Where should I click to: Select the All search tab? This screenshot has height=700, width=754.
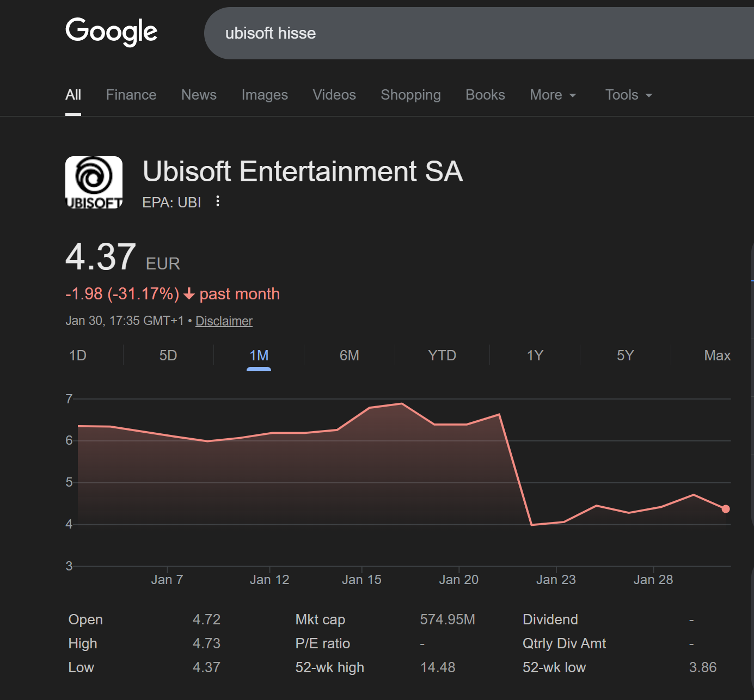tap(73, 95)
